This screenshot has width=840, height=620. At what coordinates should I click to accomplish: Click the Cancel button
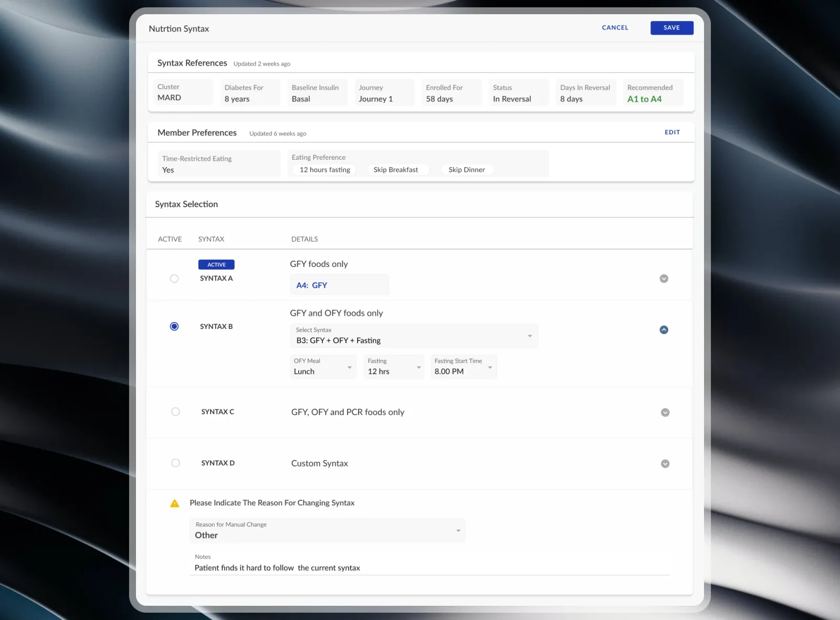click(x=615, y=28)
